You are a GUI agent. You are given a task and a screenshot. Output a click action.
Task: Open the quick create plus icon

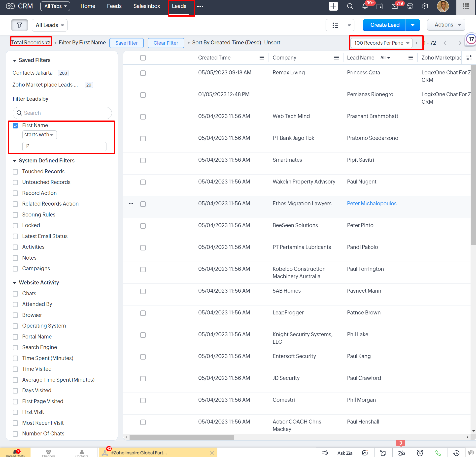point(333,6)
